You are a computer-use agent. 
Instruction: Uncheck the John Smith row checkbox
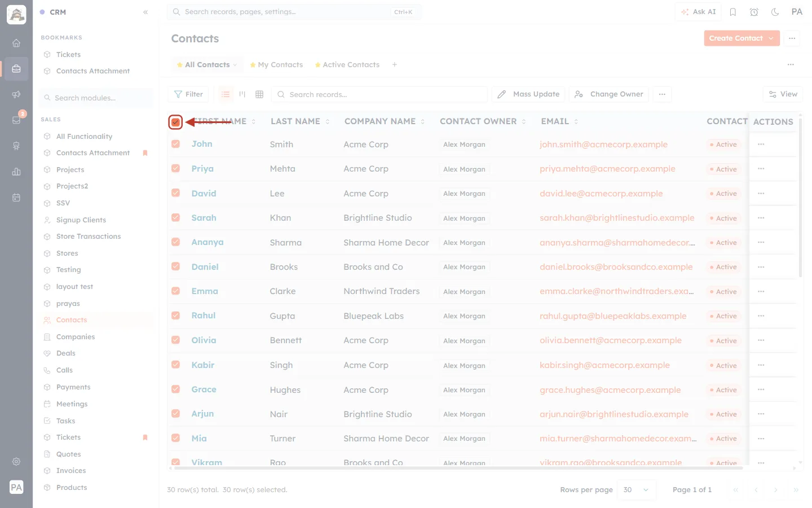[x=175, y=144]
